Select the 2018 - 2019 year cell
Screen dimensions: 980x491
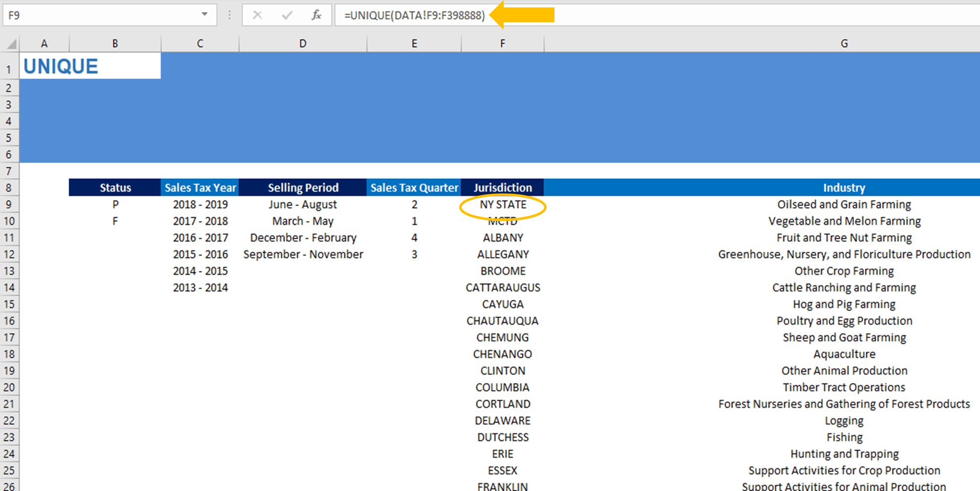[x=200, y=204]
